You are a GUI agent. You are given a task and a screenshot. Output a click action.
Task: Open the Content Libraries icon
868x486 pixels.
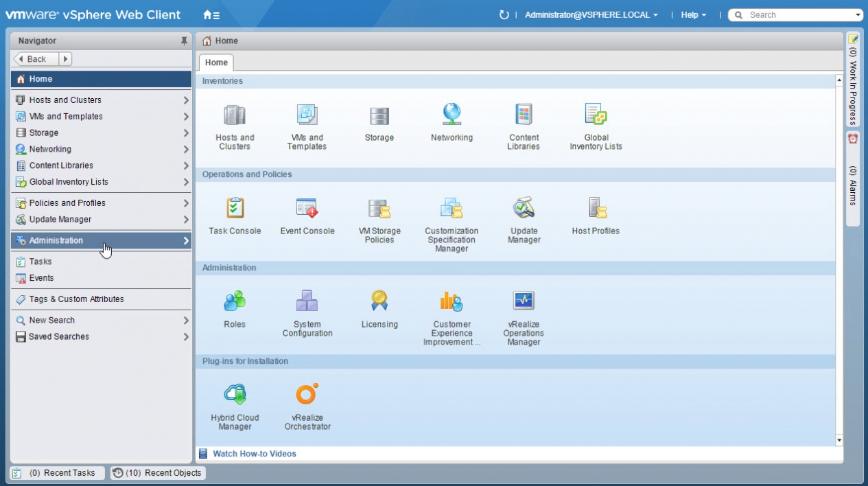[524, 115]
